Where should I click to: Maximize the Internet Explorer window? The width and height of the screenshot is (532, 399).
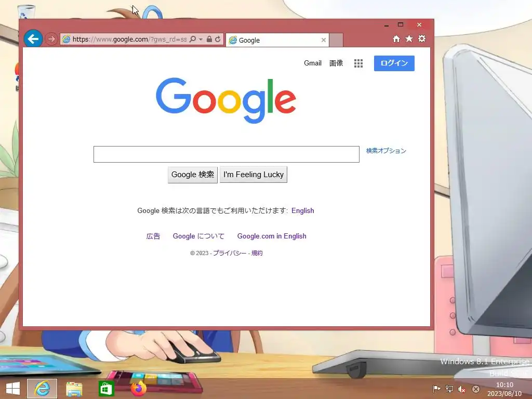[401, 25]
